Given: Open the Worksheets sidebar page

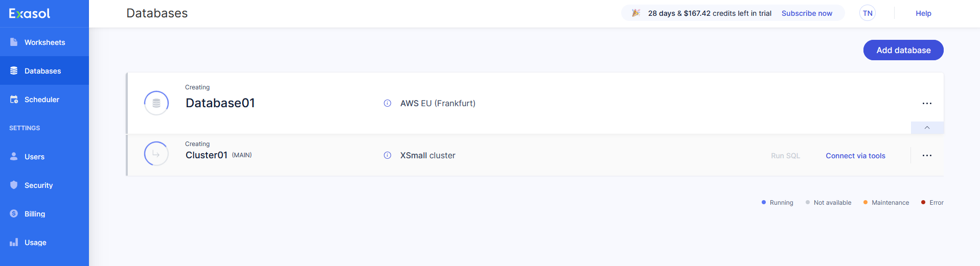Looking at the screenshot, I should [x=44, y=42].
